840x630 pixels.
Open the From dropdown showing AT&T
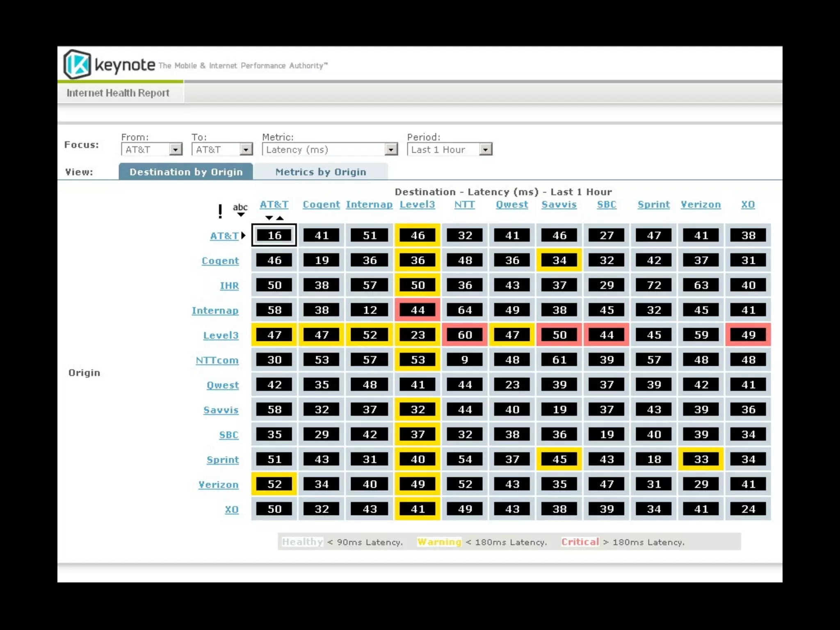point(176,149)
